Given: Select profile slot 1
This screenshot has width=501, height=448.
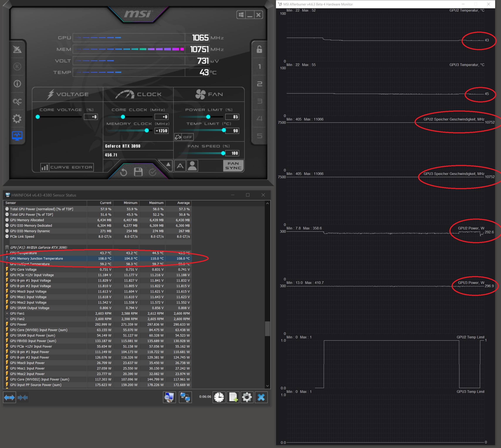Looking at the screenshot, I should (x=259, y=66).
